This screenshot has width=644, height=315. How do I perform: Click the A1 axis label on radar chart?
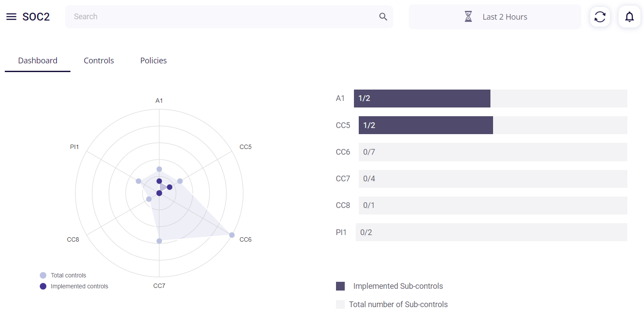coord(159,100)
